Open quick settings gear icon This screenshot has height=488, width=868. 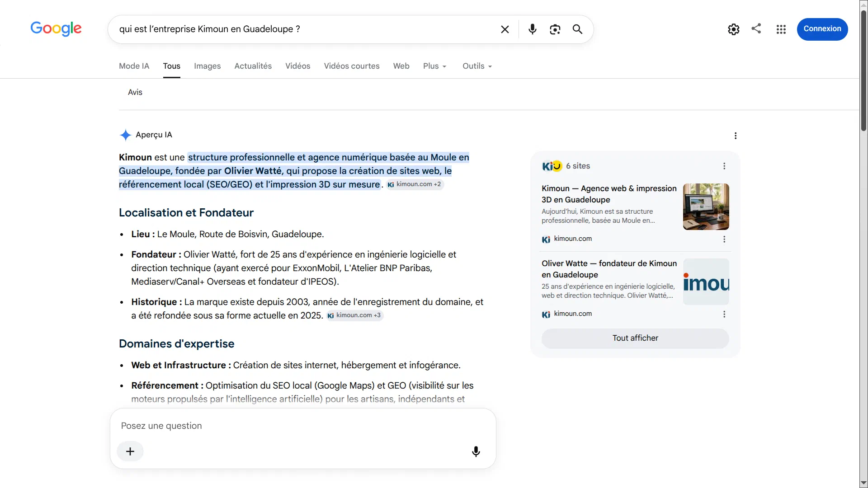tap(734, 29)
